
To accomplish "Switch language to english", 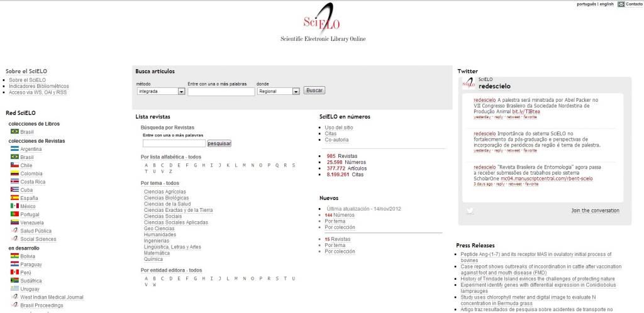I will [607, 4].
